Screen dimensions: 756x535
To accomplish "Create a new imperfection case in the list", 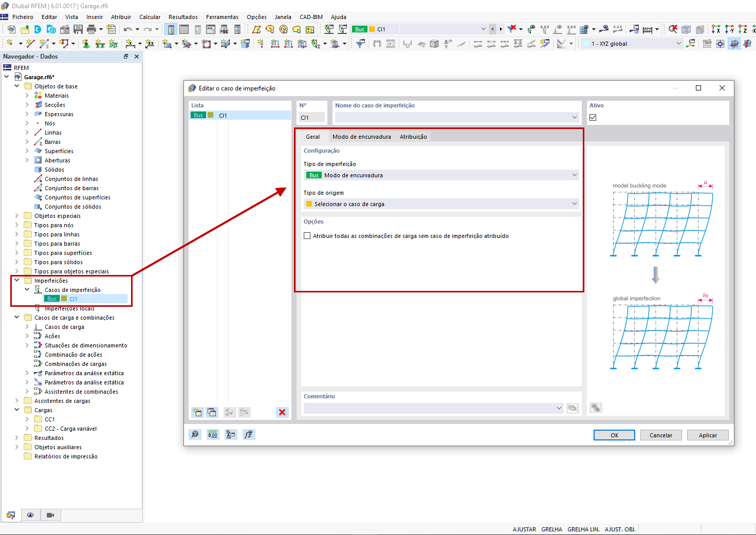I will (x=197, y=412).
